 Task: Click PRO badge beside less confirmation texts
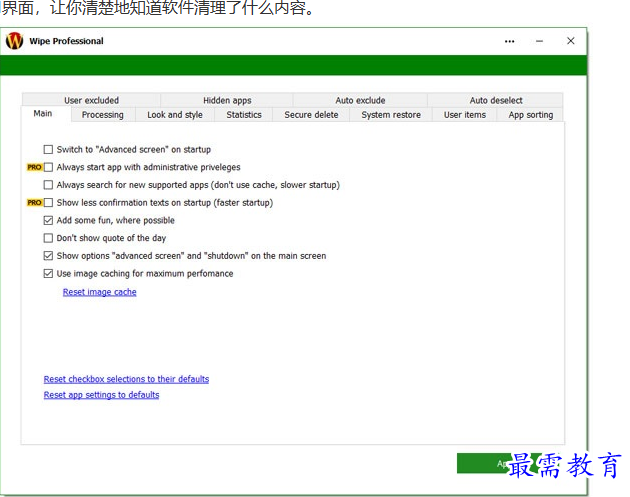(34, 202)
